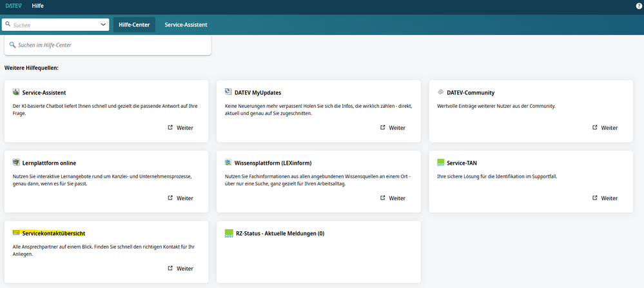Click external-link icon in Service-TAN card
The image size is (644, 288).
pyautogui.click(x=595, y=198)
